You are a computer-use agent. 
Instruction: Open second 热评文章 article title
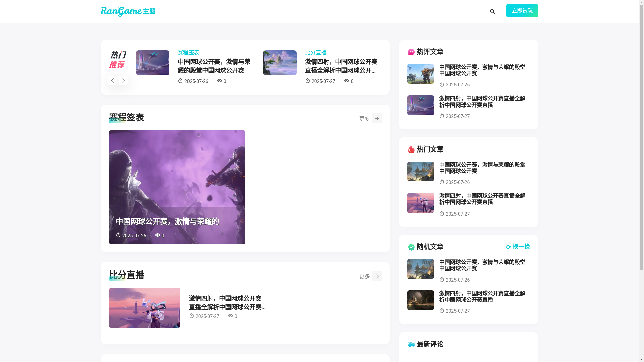point(482,102)
